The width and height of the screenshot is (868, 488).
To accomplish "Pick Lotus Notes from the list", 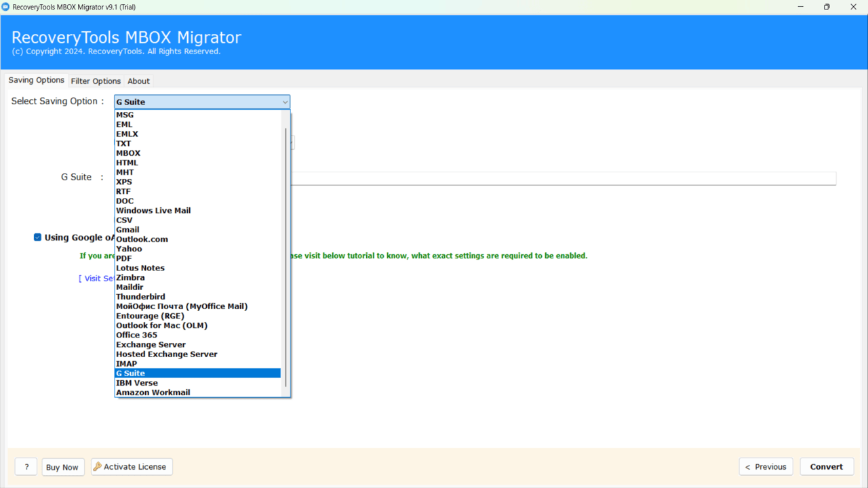I will (197, 268).
